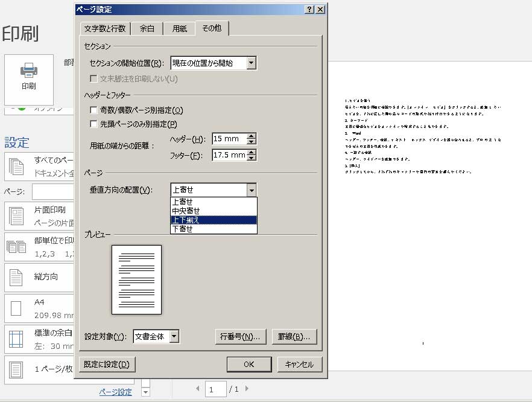Open the ページ設定 link below settings
Image resolution: width=532 pixels, height=402 pixels.
pos(115,392)
